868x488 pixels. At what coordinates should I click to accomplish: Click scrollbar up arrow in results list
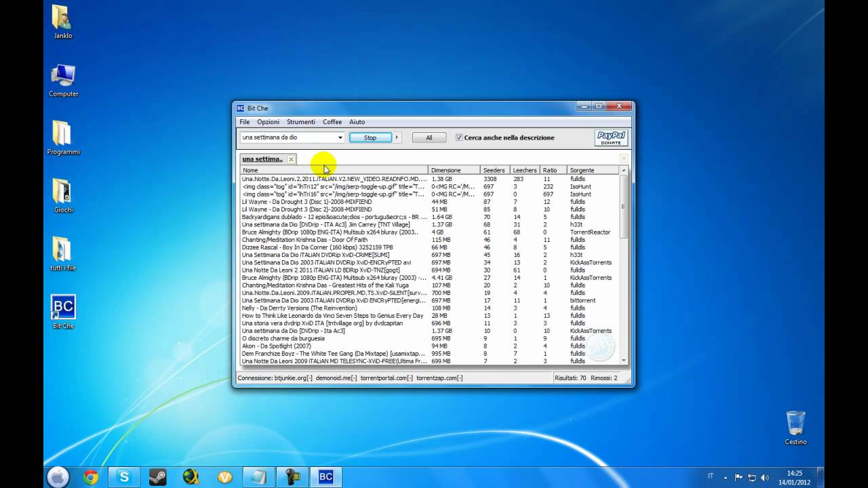624,170
